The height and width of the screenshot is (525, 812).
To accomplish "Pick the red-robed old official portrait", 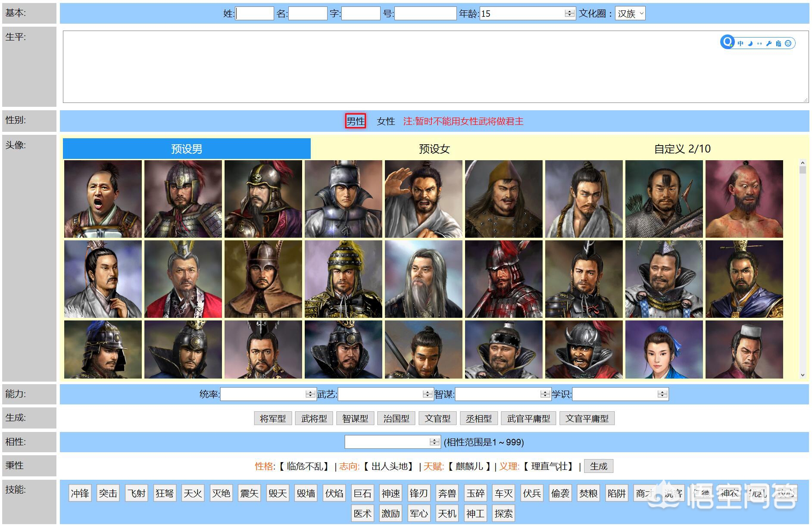I will click(183, 279).
